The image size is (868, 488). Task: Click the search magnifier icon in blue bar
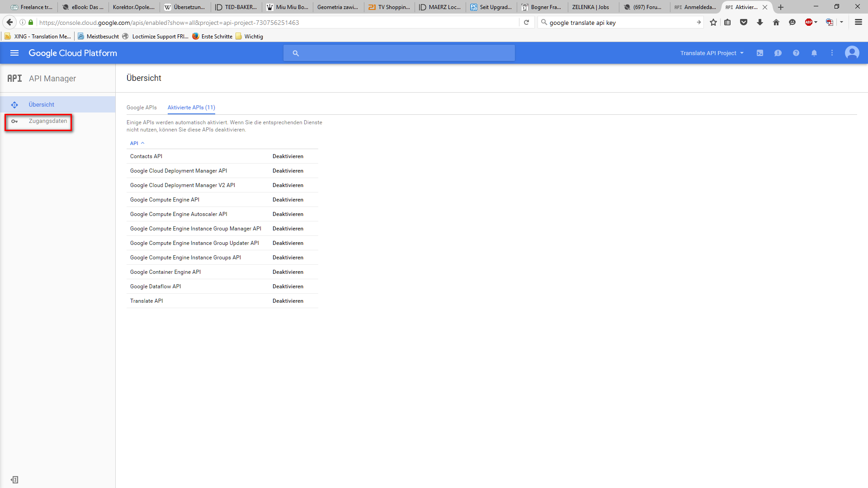[296, 53]
